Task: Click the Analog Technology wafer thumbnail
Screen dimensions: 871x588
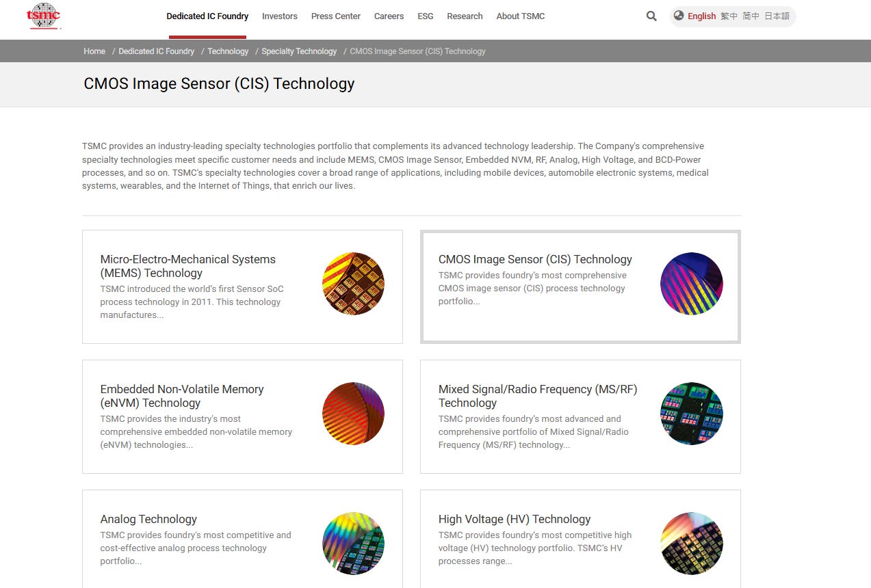Action: 353,544
